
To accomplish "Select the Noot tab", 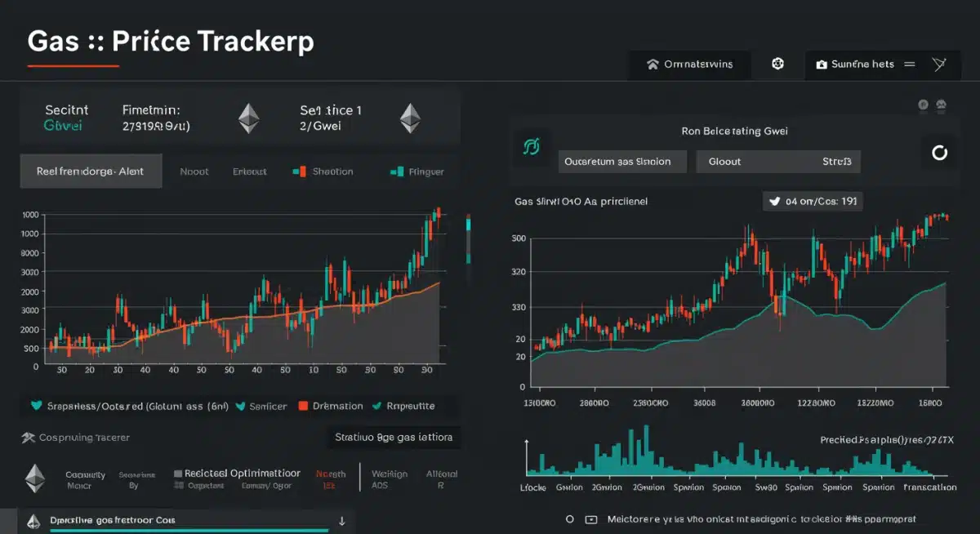I will 195,171.
